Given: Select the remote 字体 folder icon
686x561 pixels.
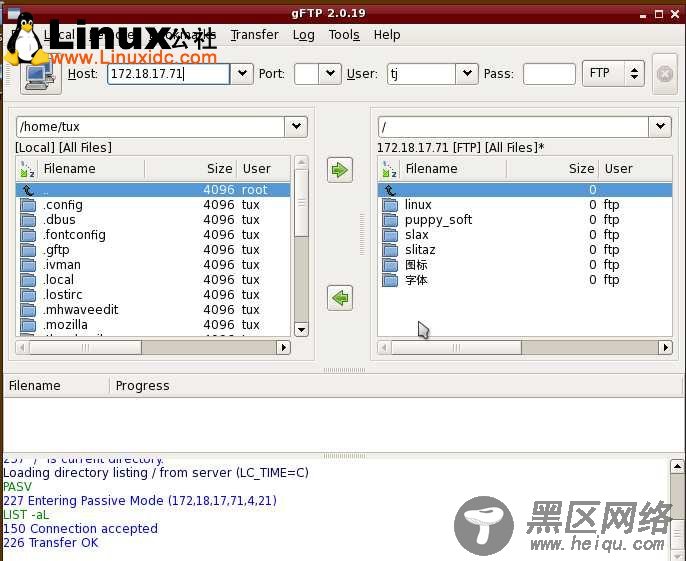Looking at the screenshot, I should point(390,280).
